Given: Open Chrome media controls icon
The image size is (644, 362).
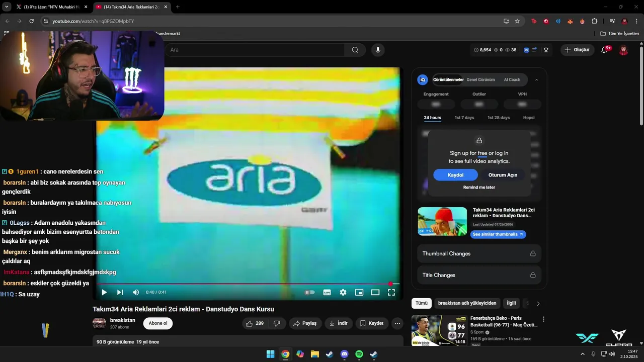Looking at the screenshot, I should (x=612, y=21).
